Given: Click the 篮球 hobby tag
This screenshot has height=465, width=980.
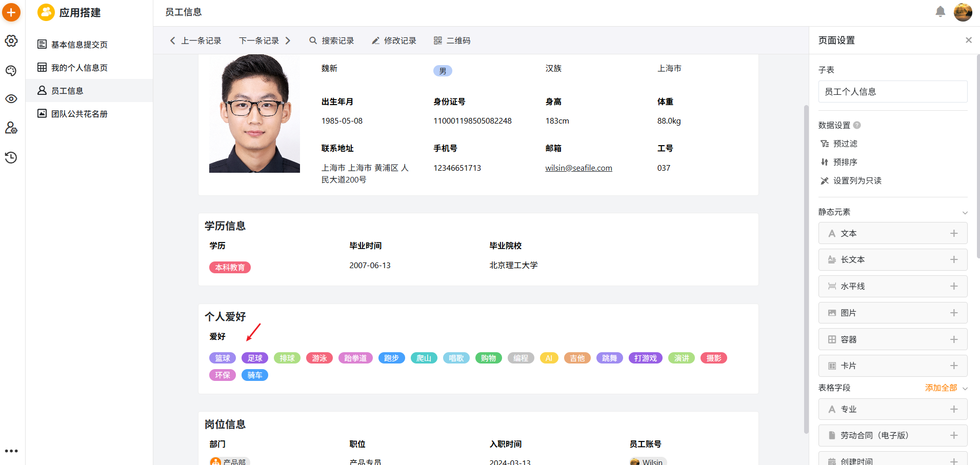Looking at the screenshot, I should click(x=223, y=358).
